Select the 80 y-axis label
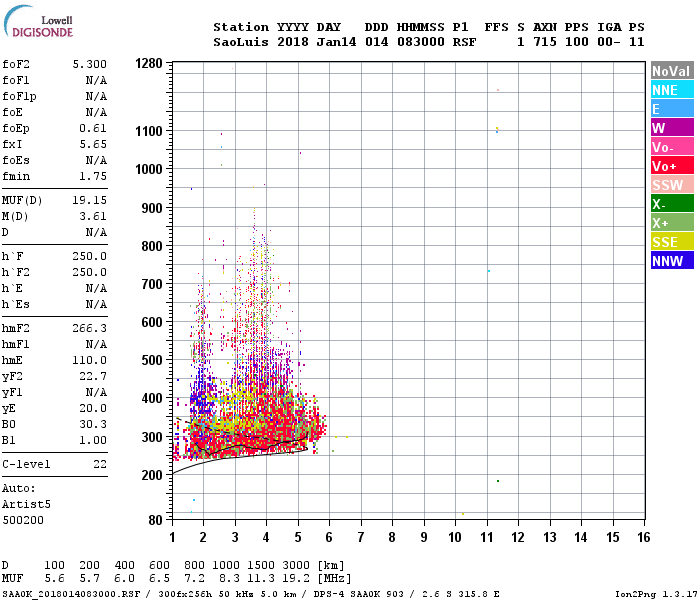This screenshot has width=700, height=600. tap(155, 520)
